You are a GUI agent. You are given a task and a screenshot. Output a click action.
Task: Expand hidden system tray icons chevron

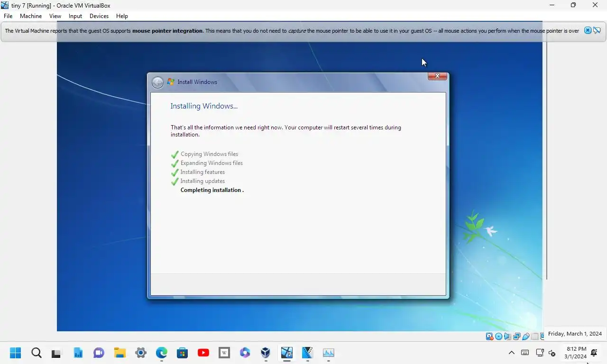[511, 353]
